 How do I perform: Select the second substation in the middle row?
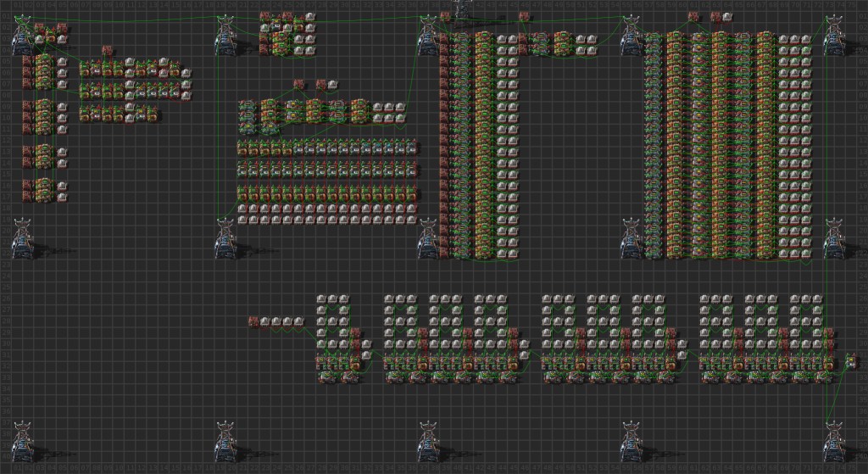coord(225,239)
